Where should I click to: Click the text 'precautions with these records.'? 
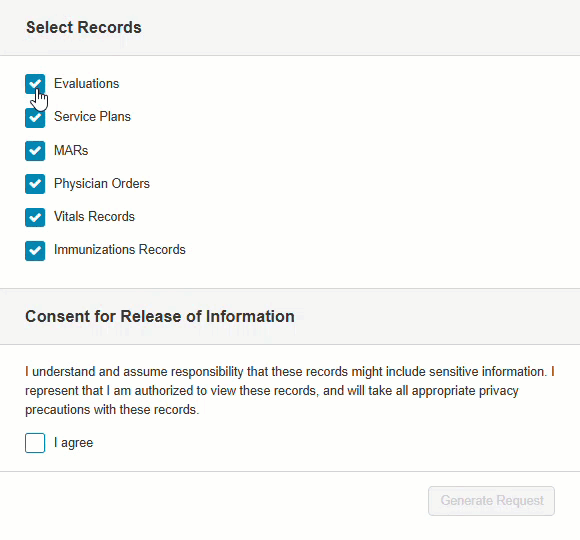tap(112, 410)
